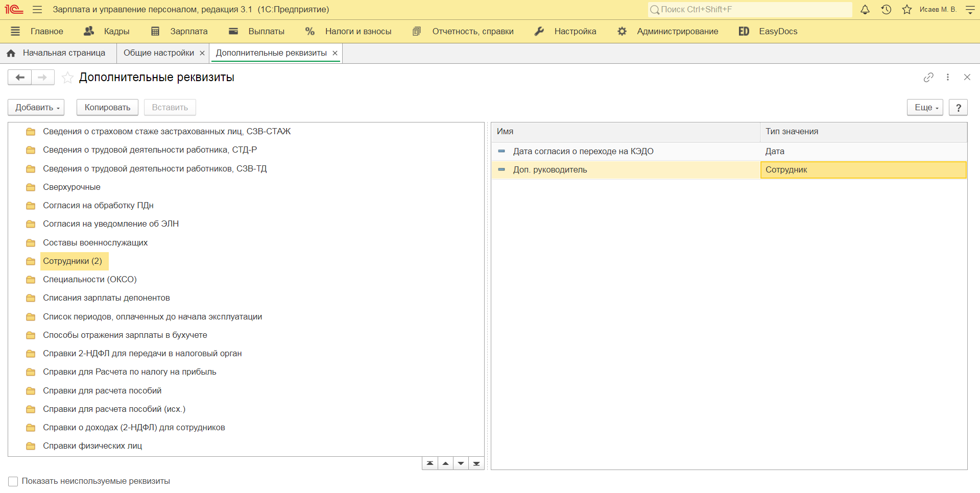Select the Сверхурочные folder in tree

point(71,187)
